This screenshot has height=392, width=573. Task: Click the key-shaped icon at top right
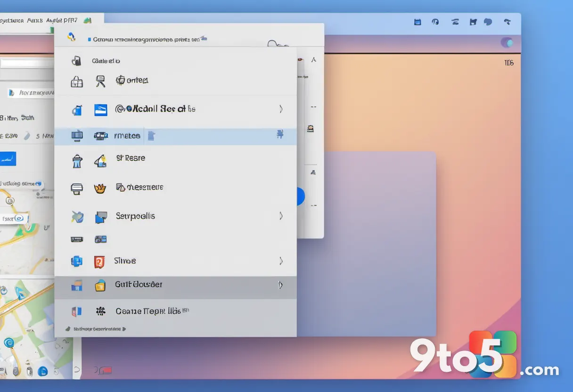[x=508, y=22]
